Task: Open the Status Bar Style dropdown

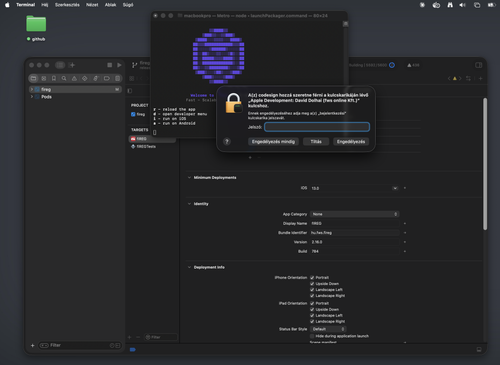Action: tap(328, 329)
